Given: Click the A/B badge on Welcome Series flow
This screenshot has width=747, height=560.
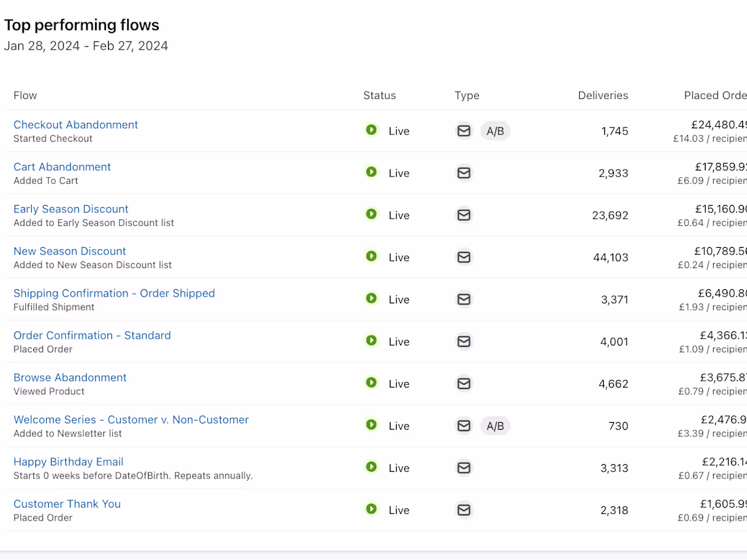Looking at the screenshot, I should (x=495, y=426).
